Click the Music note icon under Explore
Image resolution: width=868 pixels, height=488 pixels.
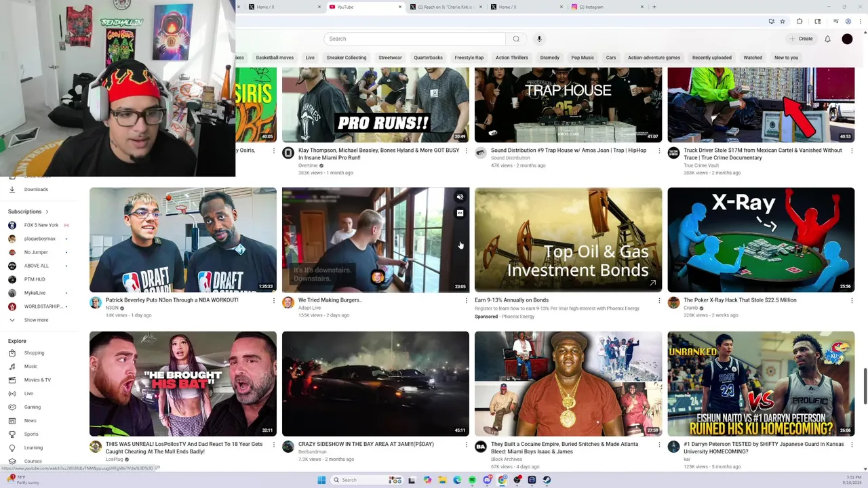pos(12,366)
